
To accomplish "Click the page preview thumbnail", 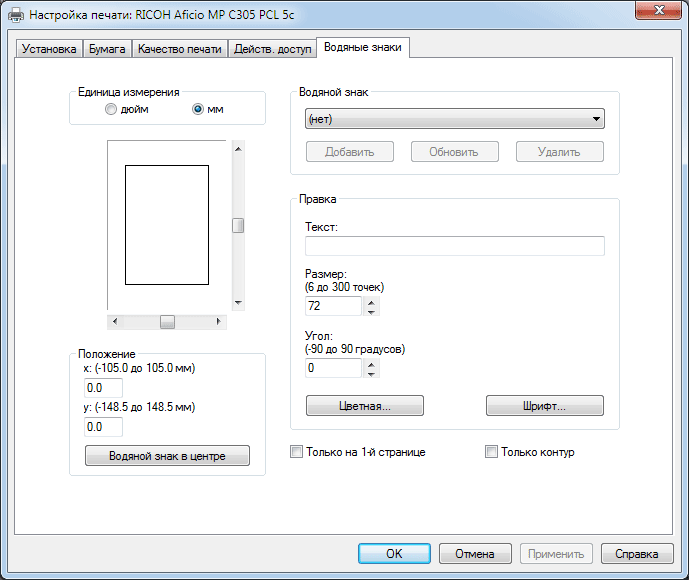I will pyautogui.click(x=167, y=225).
